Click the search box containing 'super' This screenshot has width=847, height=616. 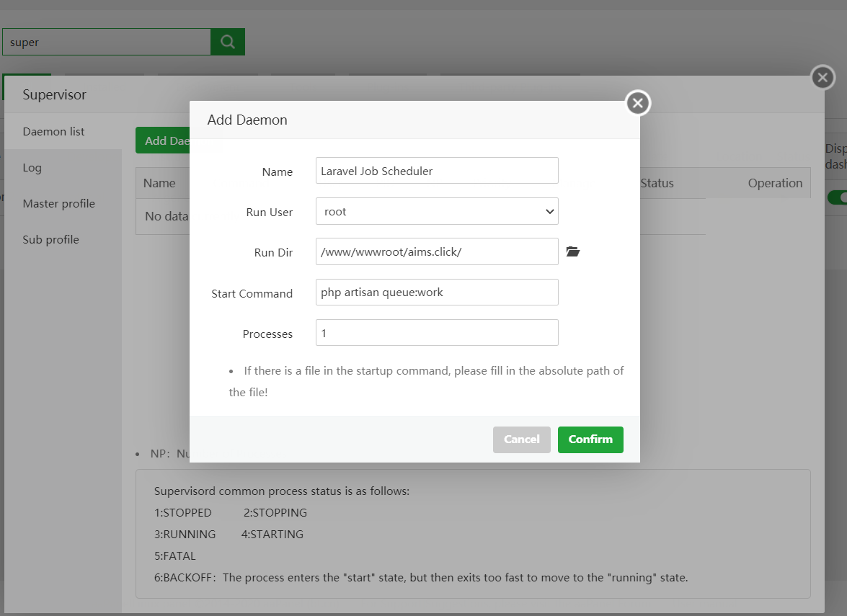pos(107,42)
